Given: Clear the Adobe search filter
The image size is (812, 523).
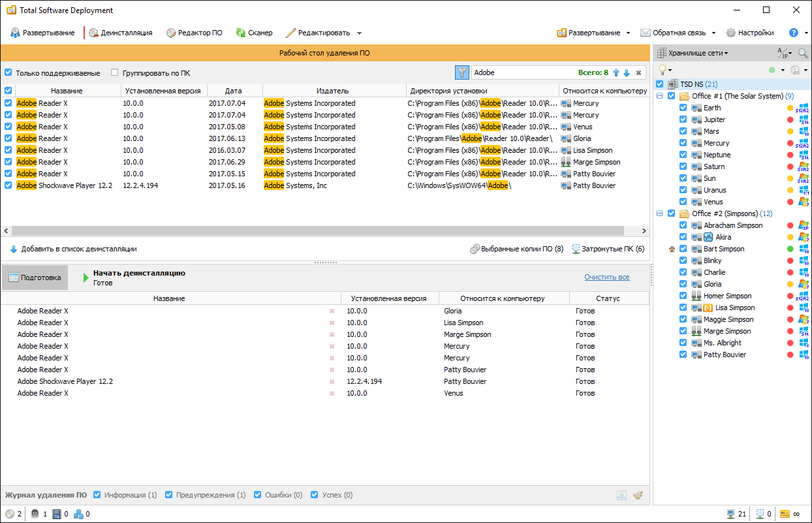Looking at the screenshot, I should pos(638,73).
